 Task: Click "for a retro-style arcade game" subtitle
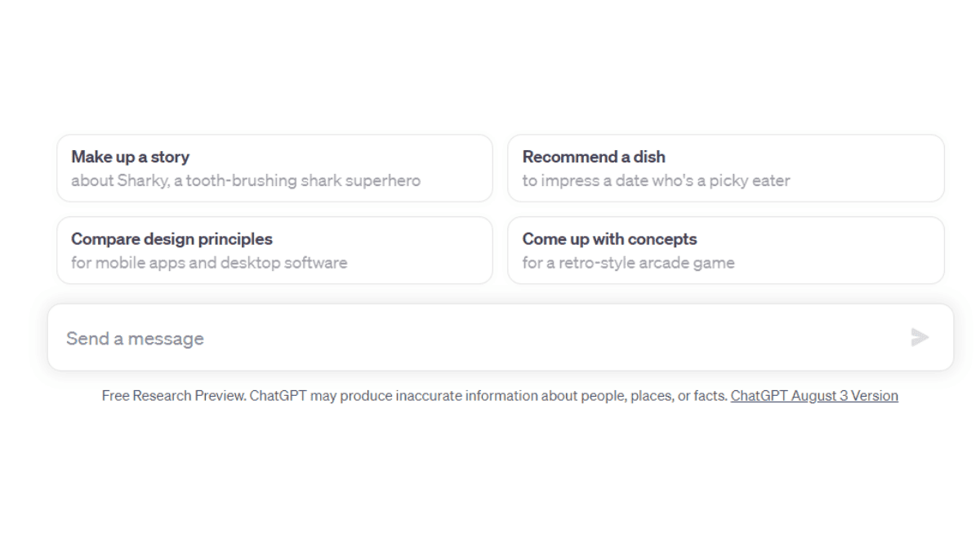click(628, 263)
